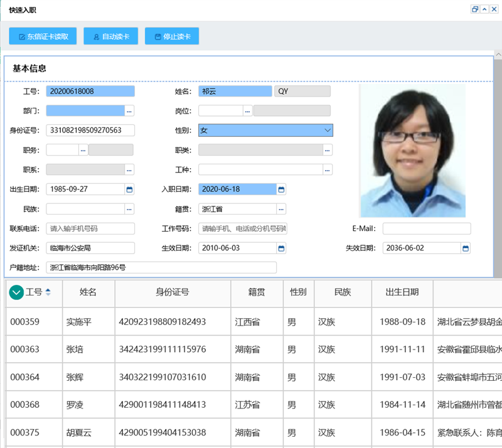Image resolution: width=502 pixels, height=448 pixels.
Task: Open the 部门 department lookup icon
Action: (x=129, y=110)
